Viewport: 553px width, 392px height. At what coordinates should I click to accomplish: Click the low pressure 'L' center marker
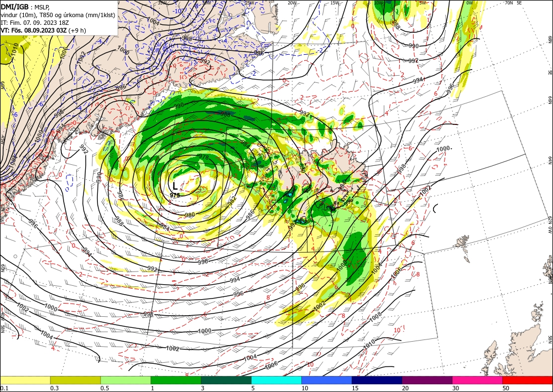click(x=175, y=186)
